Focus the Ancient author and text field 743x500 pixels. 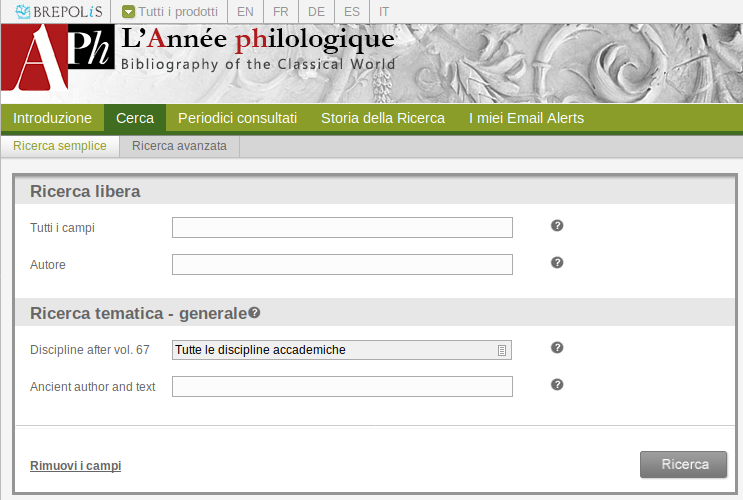click(x=342, y=386)
